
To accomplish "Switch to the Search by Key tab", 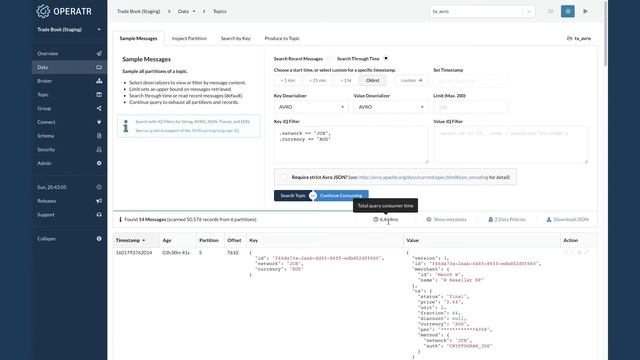I will (236, 38).
